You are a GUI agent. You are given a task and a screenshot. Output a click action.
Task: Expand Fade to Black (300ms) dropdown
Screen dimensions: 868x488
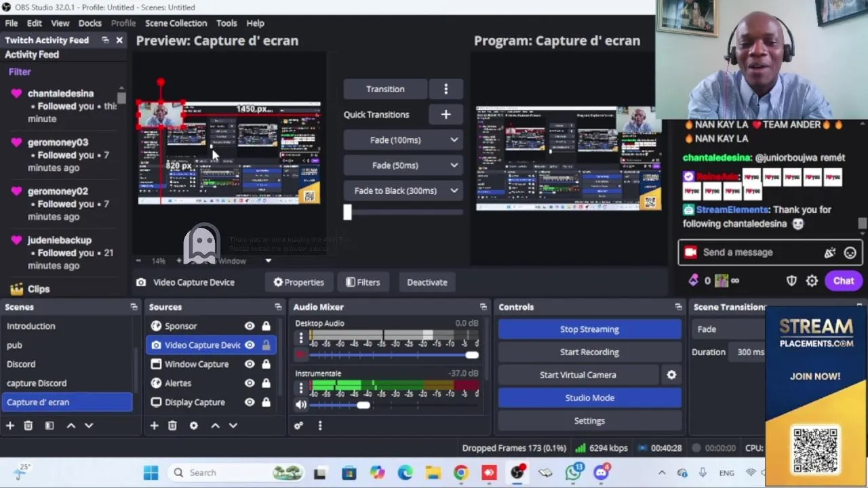pos(454,190)
